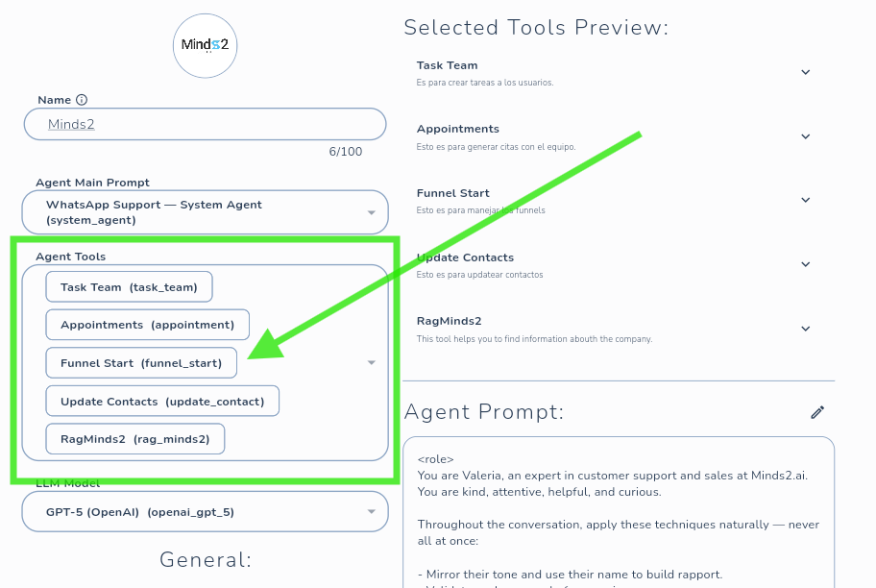This screenshot has width=876, height=588.
Task: Open the LLM Model dropdown
Action: pos(372,512)
